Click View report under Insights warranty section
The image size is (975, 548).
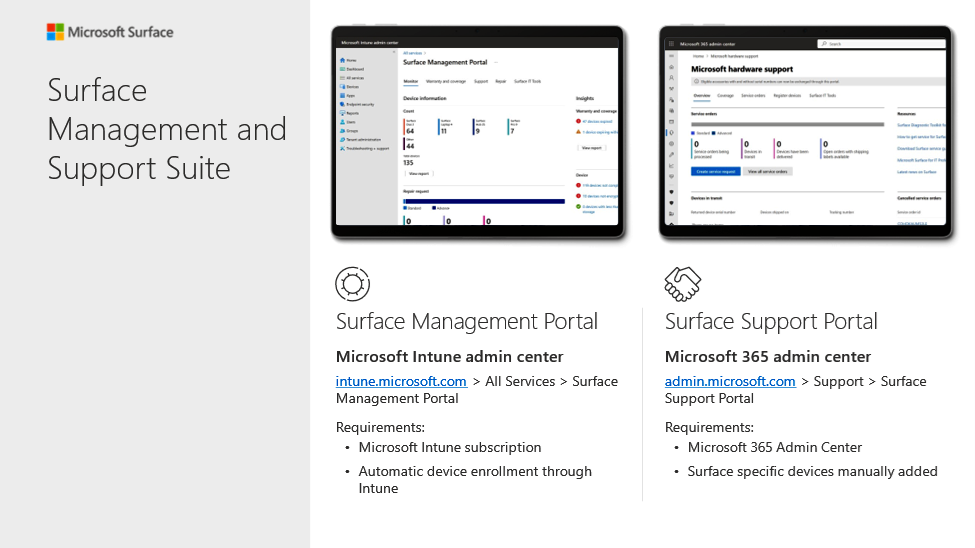(591, 148)
